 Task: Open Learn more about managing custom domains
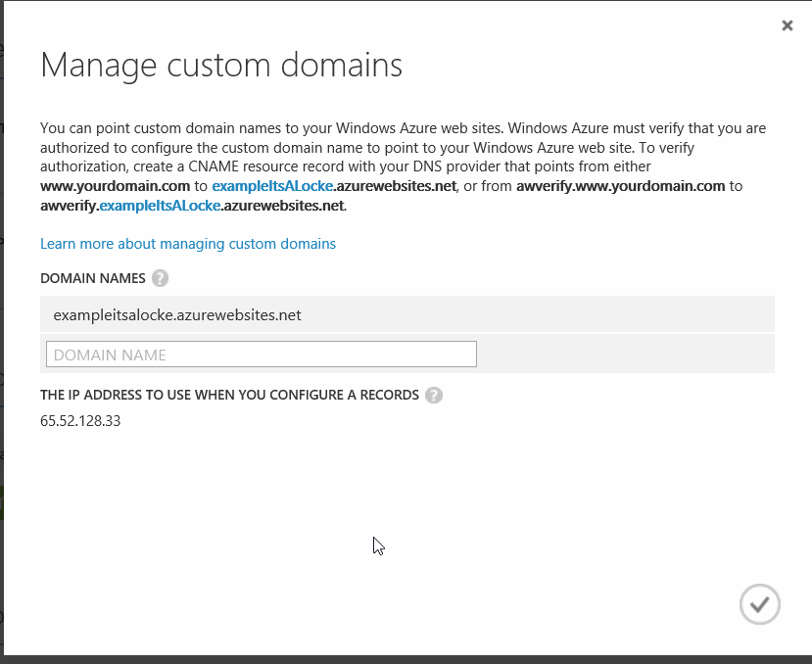tap(187, 243)
